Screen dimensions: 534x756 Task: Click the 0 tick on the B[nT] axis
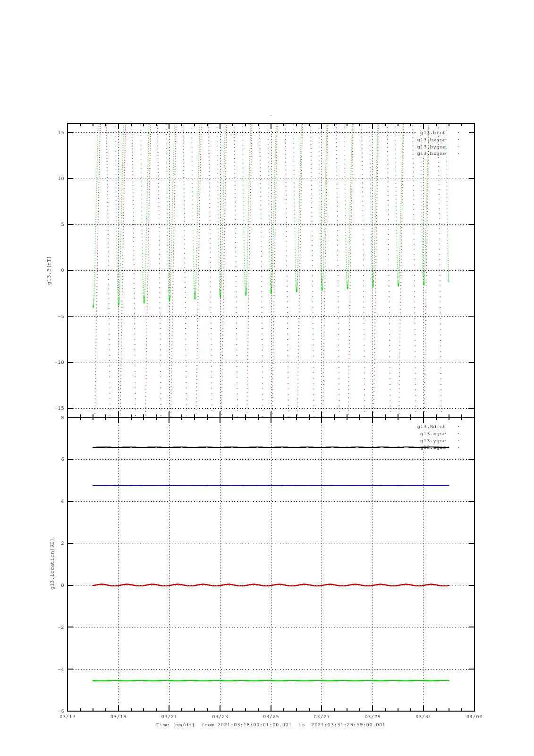[62, 270]
